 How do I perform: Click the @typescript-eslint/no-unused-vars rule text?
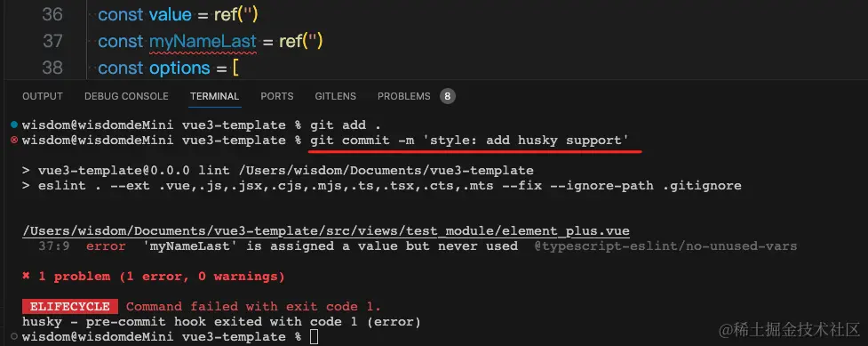(665, 245)
